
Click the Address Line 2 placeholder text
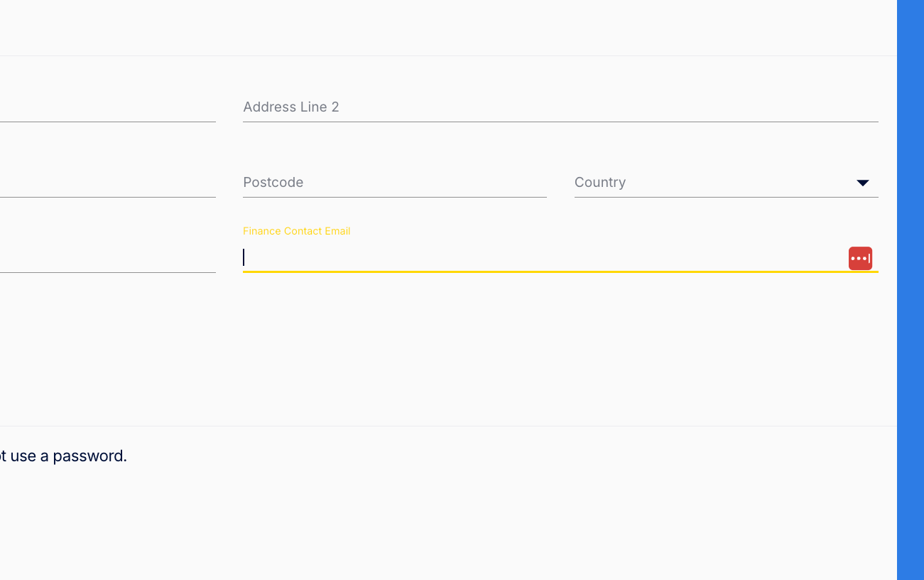click(x=291, y=107)
